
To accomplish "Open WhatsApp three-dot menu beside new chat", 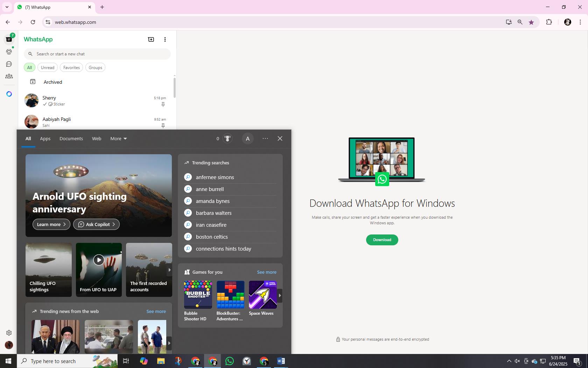I will [x=165, y=39].
